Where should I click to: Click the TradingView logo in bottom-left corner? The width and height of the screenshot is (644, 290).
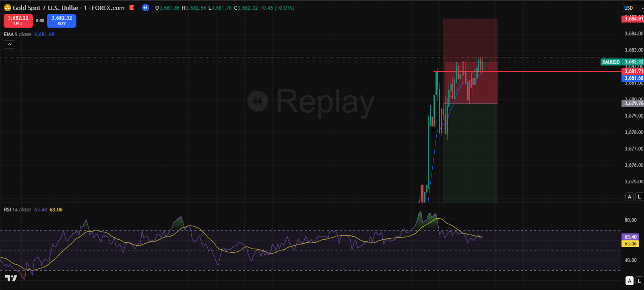coord(11,278)
